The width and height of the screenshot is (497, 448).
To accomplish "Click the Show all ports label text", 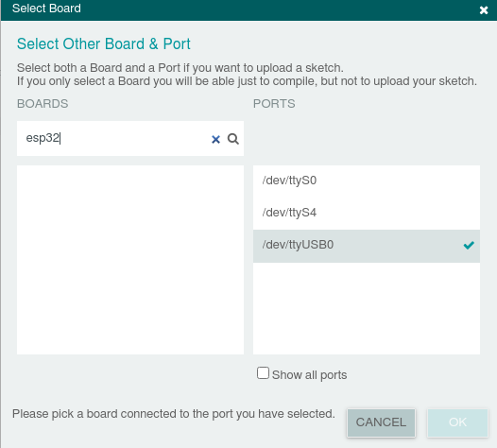I will click(x=309, y=375).
